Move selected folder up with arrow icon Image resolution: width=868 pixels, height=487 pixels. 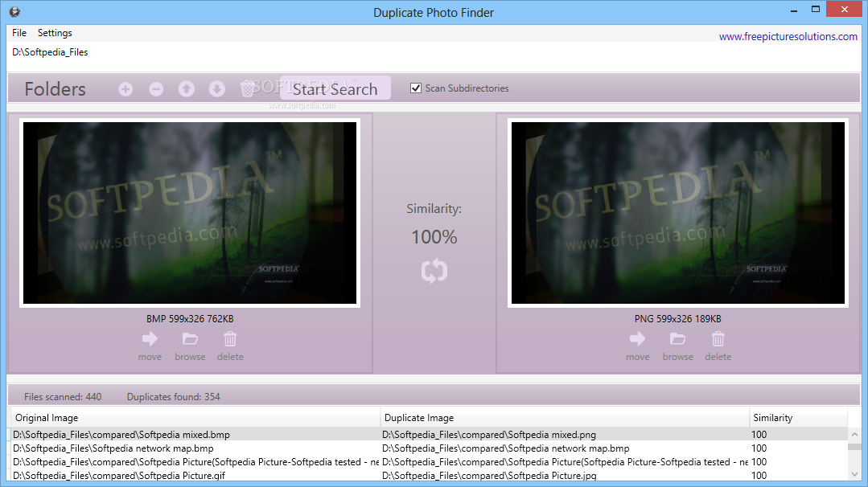187,89
